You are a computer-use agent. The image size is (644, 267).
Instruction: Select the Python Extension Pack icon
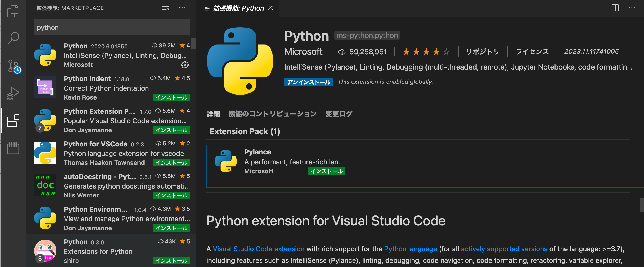click(x=45, y=120)
